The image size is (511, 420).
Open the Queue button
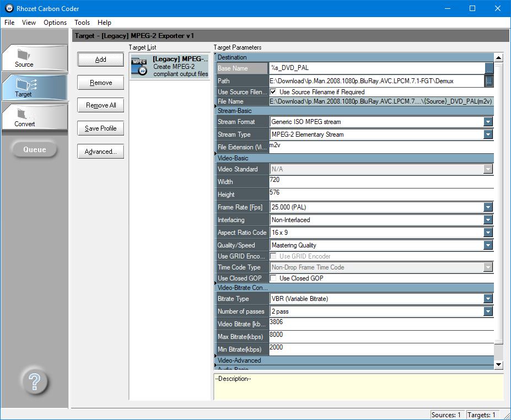click(x=35, y=149)
